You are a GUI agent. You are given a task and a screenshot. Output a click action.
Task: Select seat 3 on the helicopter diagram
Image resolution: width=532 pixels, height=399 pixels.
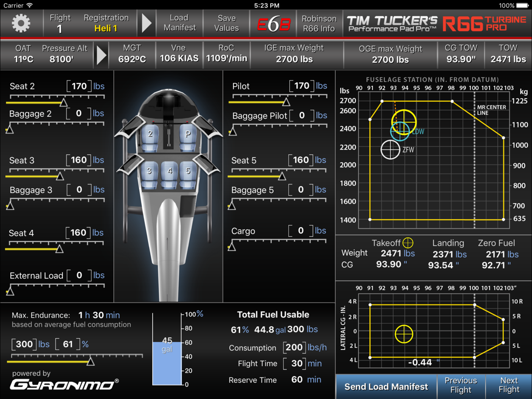(150, 171)
